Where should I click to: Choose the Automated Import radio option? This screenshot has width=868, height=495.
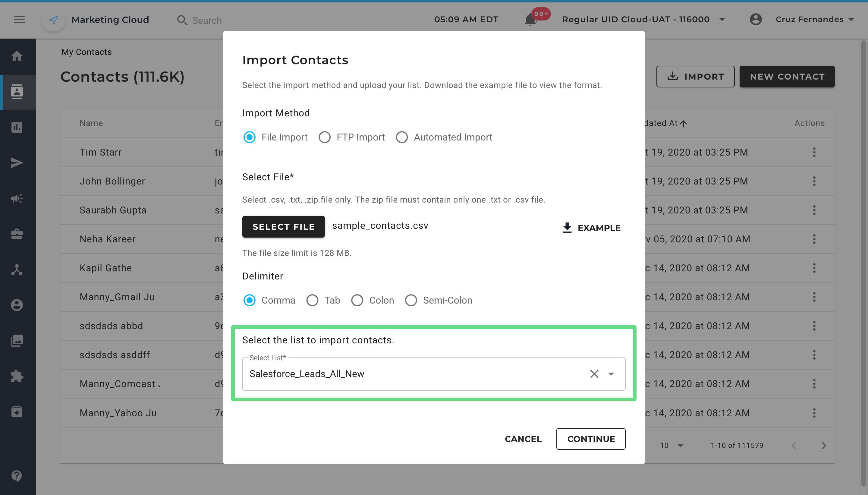pyautogui.click(x=402, y=137)
